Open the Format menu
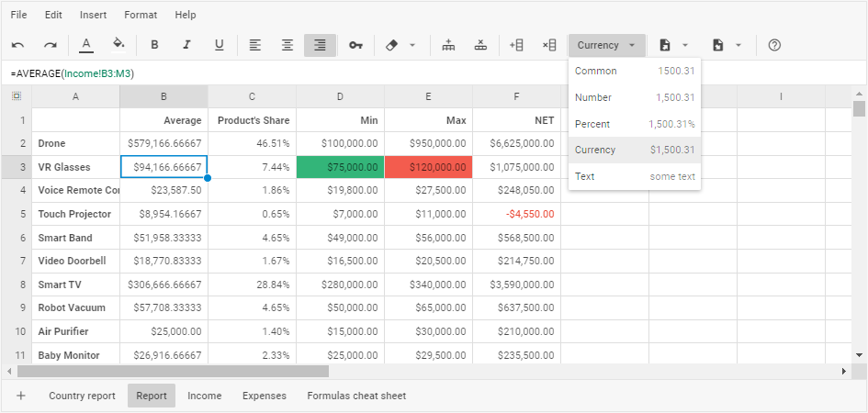The image size is (868, 413). (141, 15)
